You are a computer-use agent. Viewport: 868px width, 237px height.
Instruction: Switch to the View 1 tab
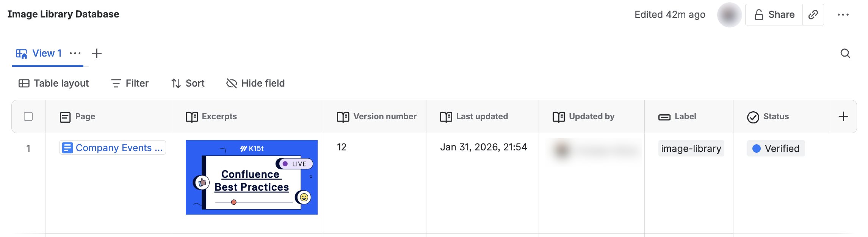(39, 54)
